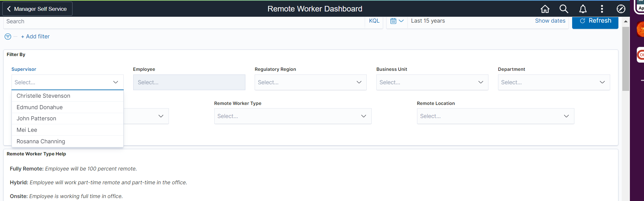This screenshot has height=201, width=644.
Task: Open the notifications bell
Action: [583, 9]
